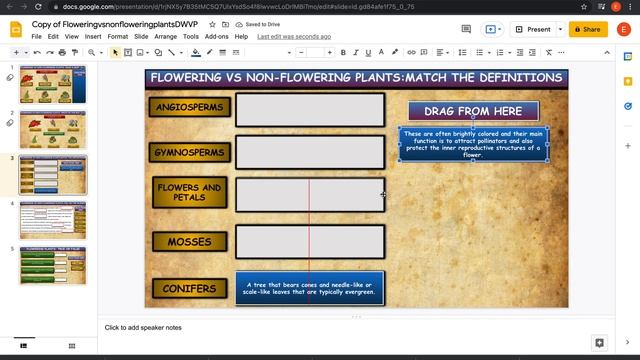Click the Zoom magnifier tool
Image resolution: width=640 pixels, height=360 pixels.
pos(91,53)
